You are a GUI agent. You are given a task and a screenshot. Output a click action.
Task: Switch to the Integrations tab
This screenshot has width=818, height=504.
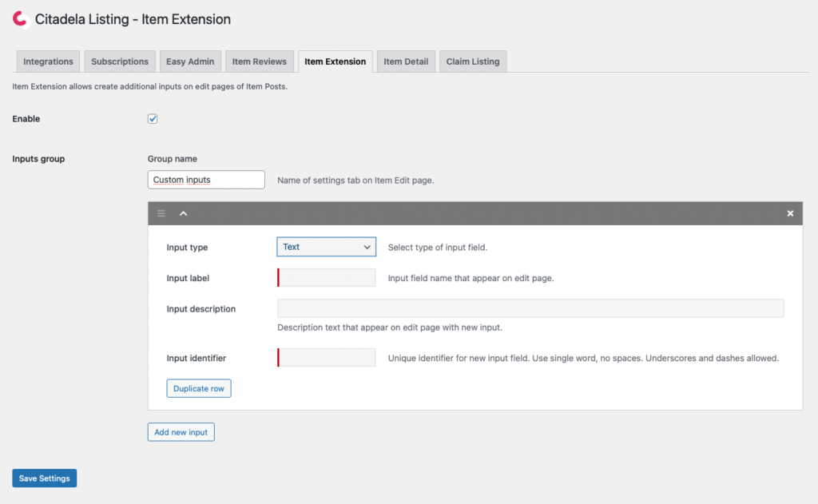pos(48,62)
